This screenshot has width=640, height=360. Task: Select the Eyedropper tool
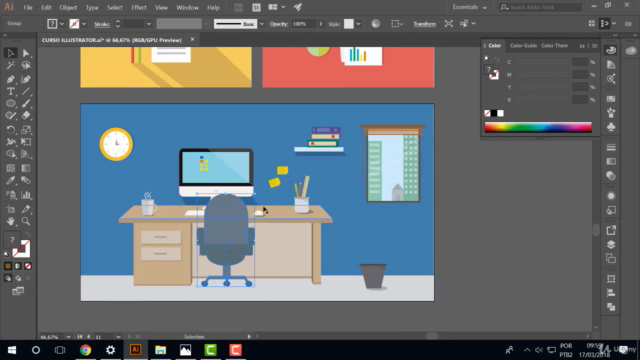[x=11, y=180]
